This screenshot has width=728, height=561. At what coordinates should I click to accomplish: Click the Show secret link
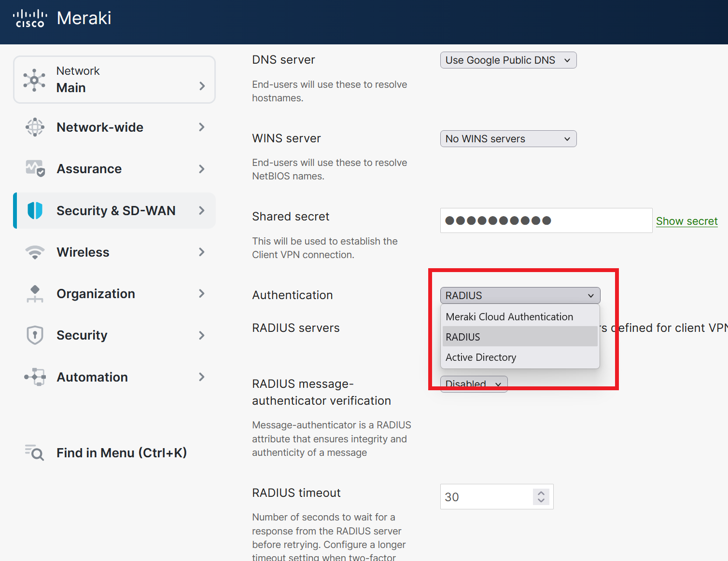point(686,221)
